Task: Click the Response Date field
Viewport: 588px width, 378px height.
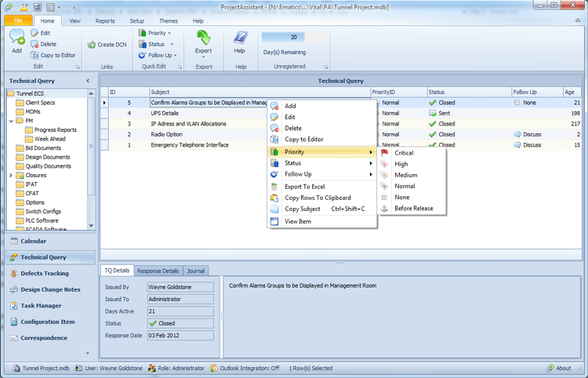Action: (180, 336)
